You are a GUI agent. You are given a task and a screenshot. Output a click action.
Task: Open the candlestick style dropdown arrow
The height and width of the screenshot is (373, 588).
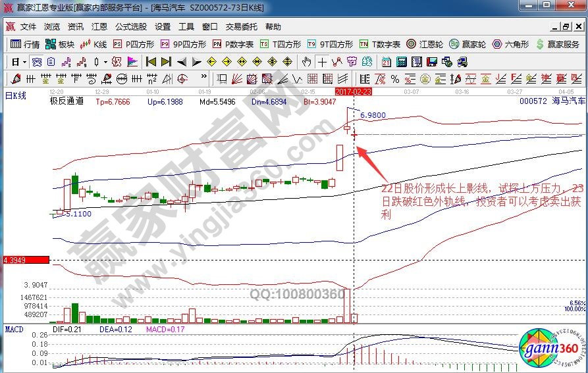click(105, 62)
